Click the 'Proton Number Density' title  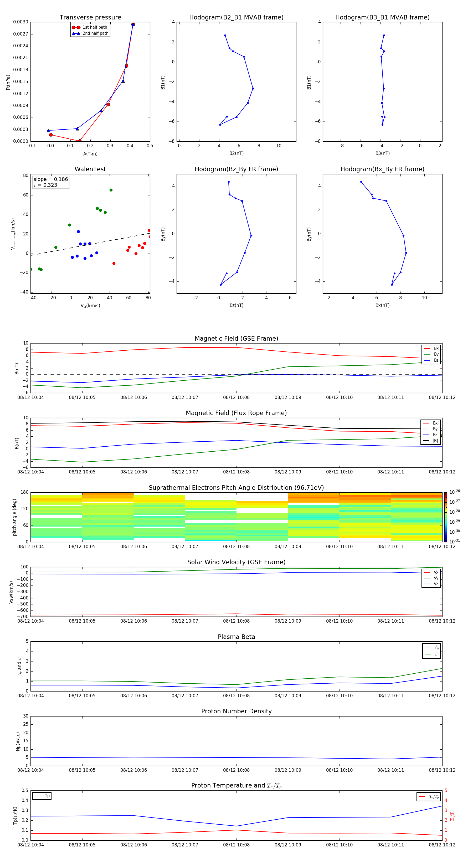pyautogui.click(x=236, y=711)
